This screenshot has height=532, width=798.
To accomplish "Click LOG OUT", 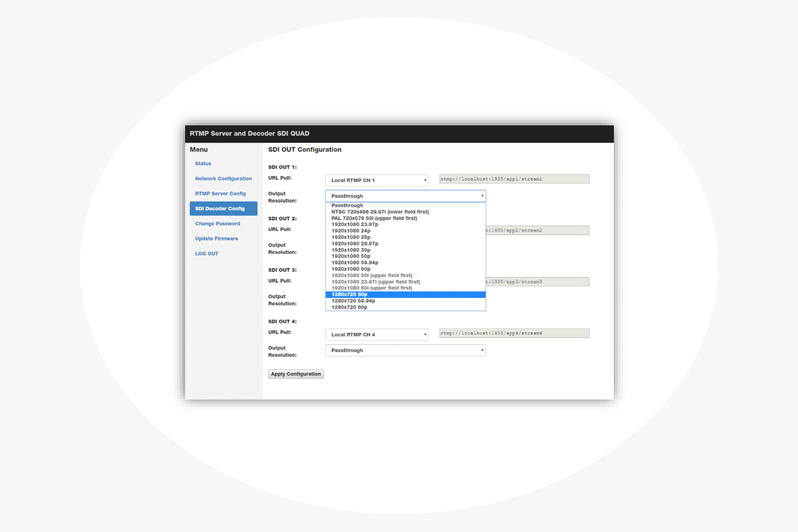I will point(206,253).
